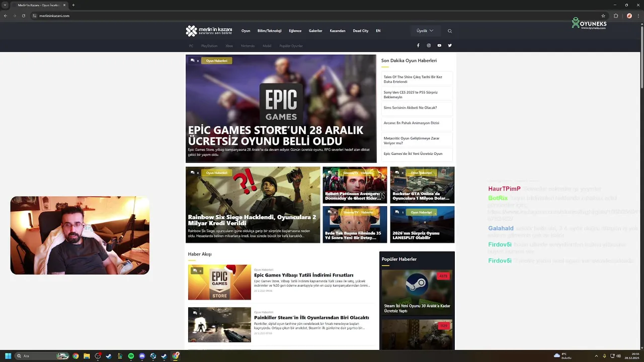Open the Windows Start menu

8,356
